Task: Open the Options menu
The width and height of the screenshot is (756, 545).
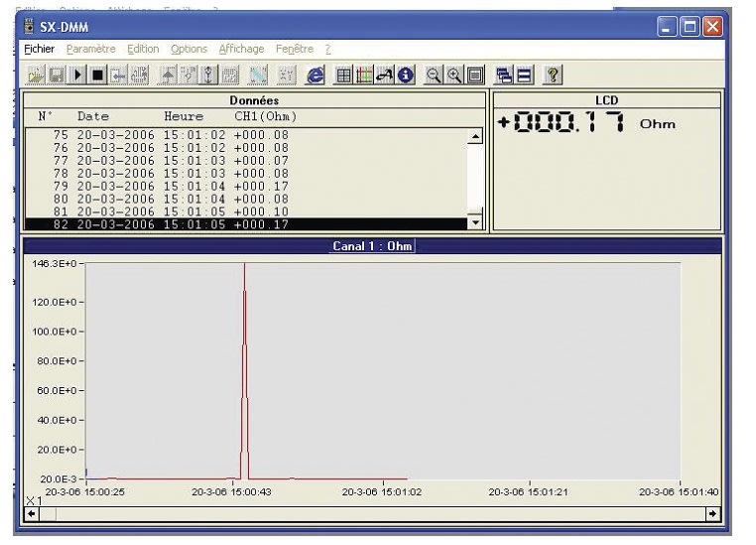Action: (189, 49)
